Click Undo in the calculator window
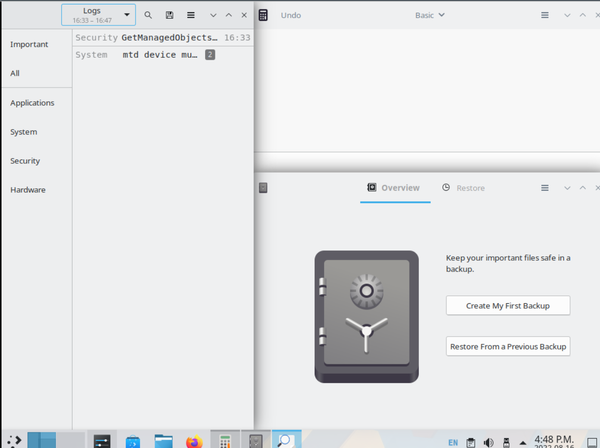600x448 pixels. coord(291,15)
